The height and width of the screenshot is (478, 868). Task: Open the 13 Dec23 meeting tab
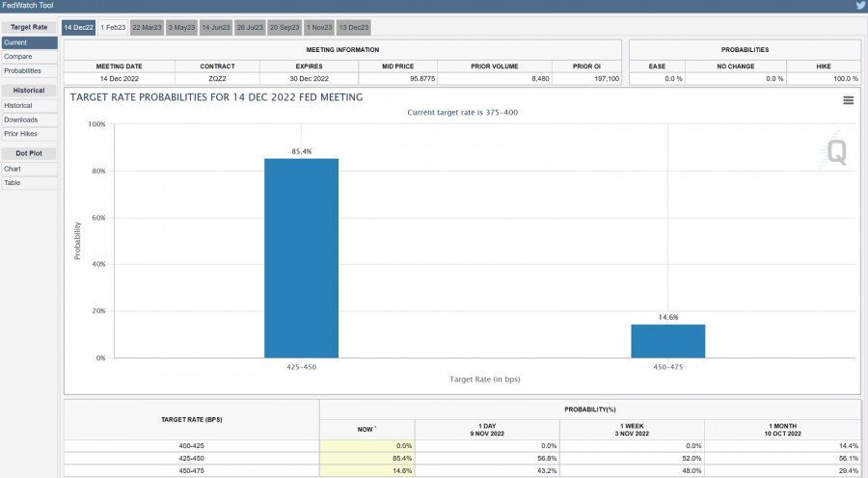353,28
